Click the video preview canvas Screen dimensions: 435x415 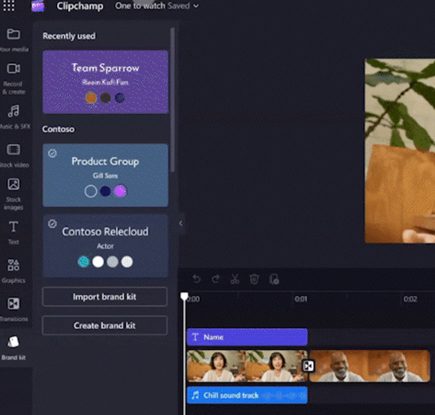point(400,151)
